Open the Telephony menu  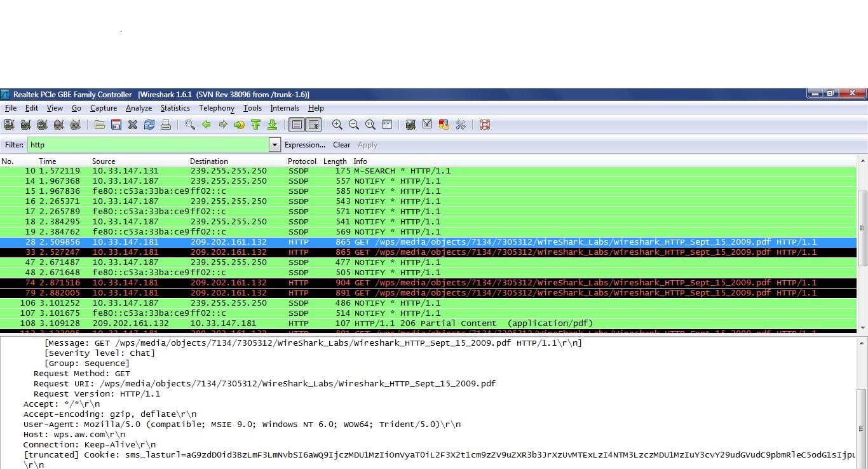click(x=217, y=108)
